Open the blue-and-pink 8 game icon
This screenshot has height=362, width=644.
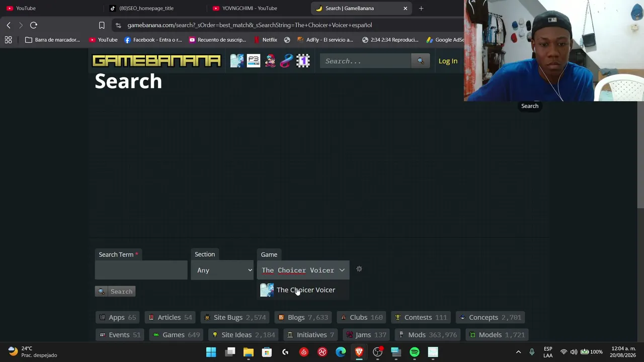coord(287,61)
